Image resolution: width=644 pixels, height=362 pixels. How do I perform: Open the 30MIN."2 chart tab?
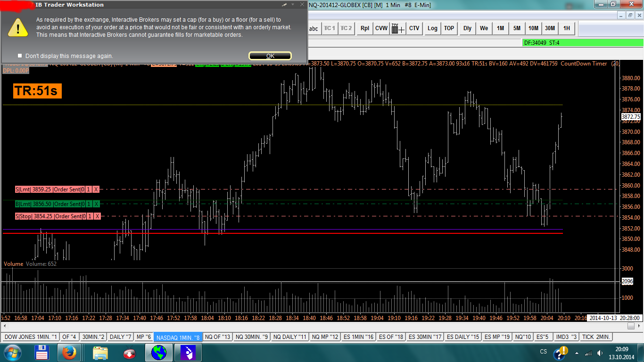[93, 337]
